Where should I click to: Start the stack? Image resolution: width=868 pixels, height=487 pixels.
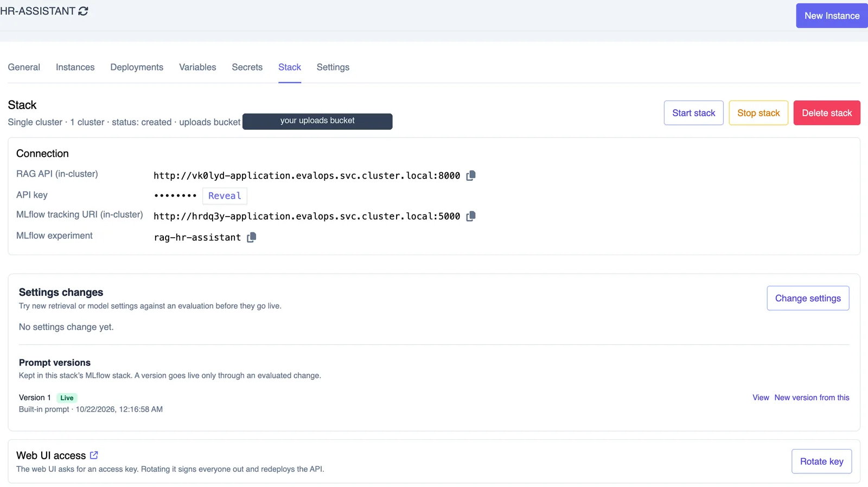tap(693, 113)
